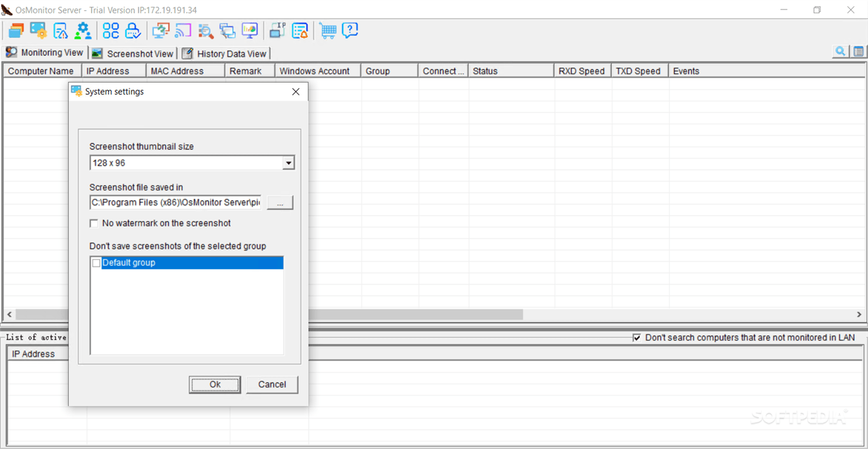Image resolution: width=868 pixels, height=449 pixels.
Task: Enable No watermark on the screenshot
Action: (x=93, y=223)
